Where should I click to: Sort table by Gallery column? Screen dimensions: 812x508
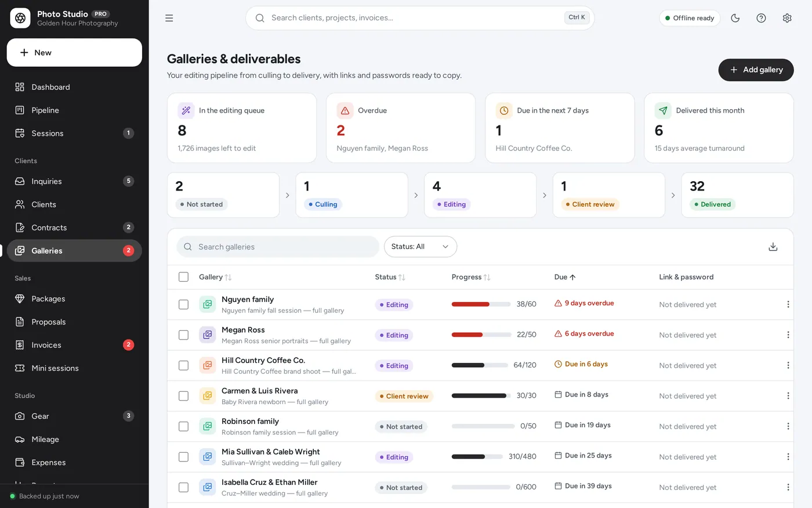[x=215, y=277]
